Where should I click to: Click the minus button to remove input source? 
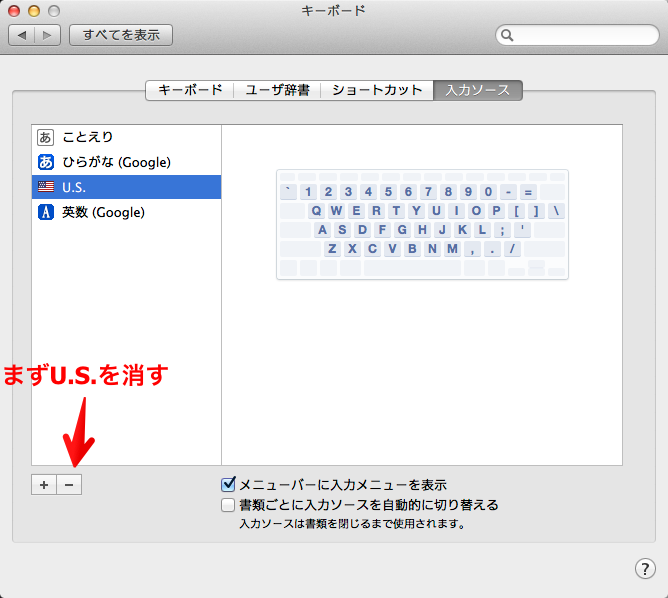tap(69, 485)
